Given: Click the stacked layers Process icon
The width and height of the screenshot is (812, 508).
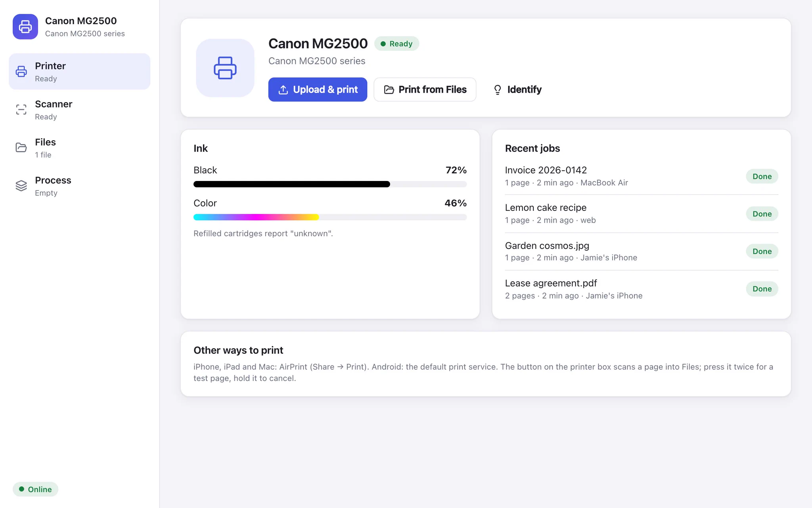Looking at the screenshot, I should [x=21, y=186].
